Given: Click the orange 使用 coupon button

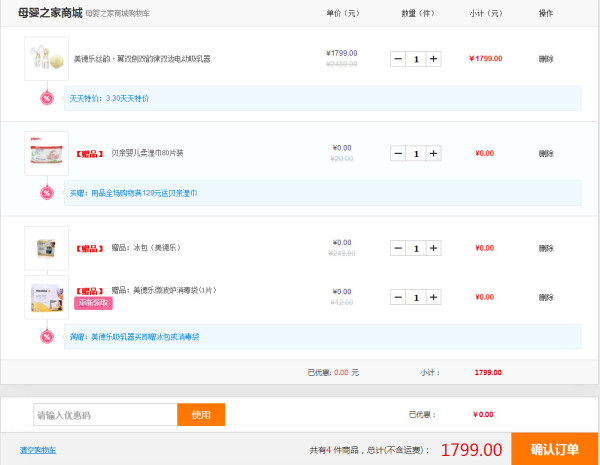Looking at the screenshot, I should pyautogui.click(x=201, y=414).
